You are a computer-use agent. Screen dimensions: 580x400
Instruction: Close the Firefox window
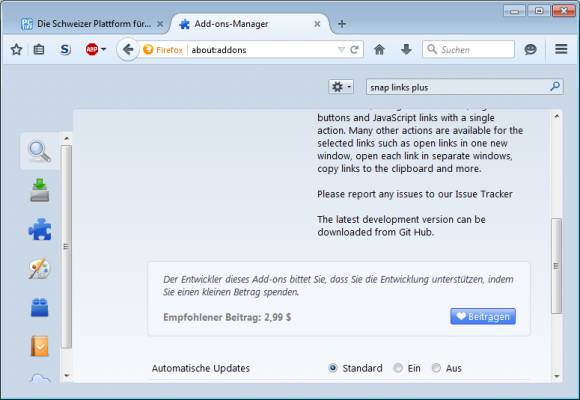click(x=564, y=11)
